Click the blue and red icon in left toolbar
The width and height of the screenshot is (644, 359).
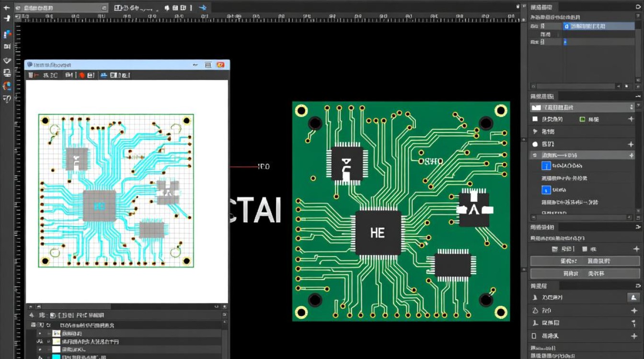pos(7,34)
